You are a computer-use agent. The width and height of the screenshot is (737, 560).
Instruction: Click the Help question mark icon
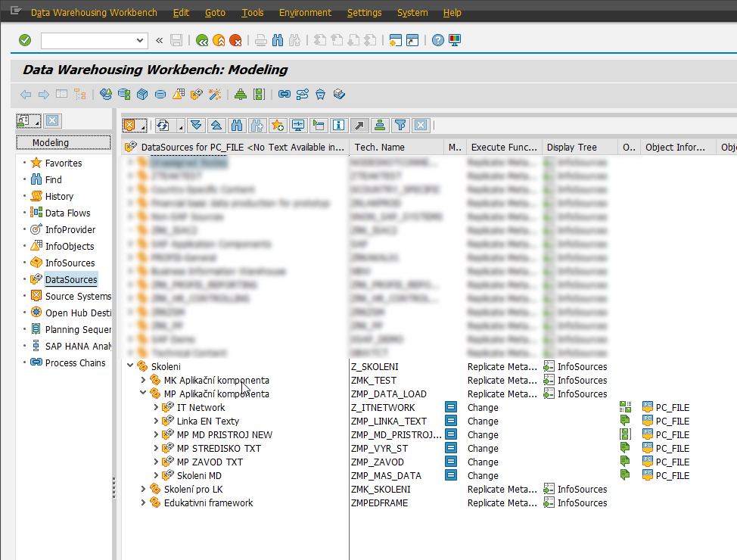point(437,40)
